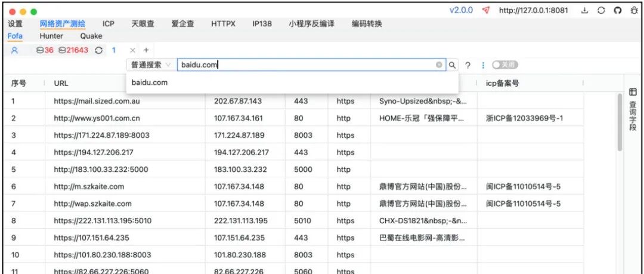Switch to ICP tab
This screenshot has height=274, width=644.
point(109,24)
